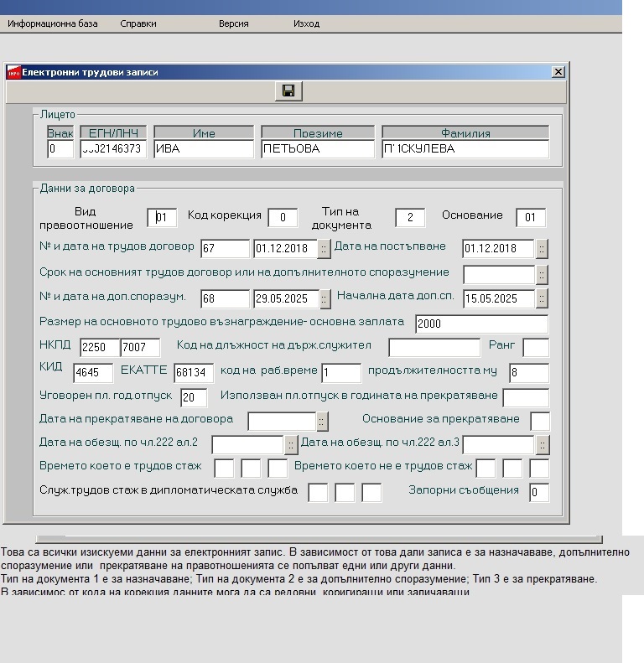Click the Име field containing ИВА

coord(204,149)
